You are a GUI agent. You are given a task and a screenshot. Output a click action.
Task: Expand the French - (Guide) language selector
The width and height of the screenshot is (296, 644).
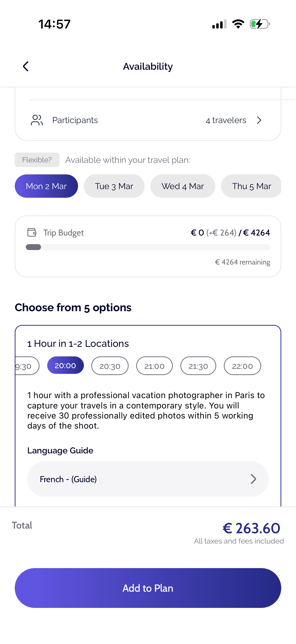pos(148,479)
